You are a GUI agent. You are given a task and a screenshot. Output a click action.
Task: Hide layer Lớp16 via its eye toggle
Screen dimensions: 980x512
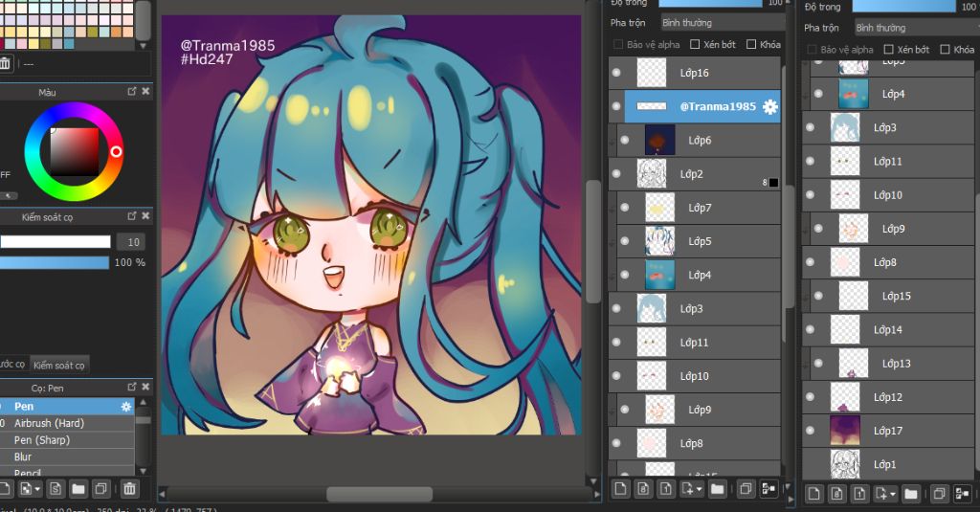tap(616, 73)
